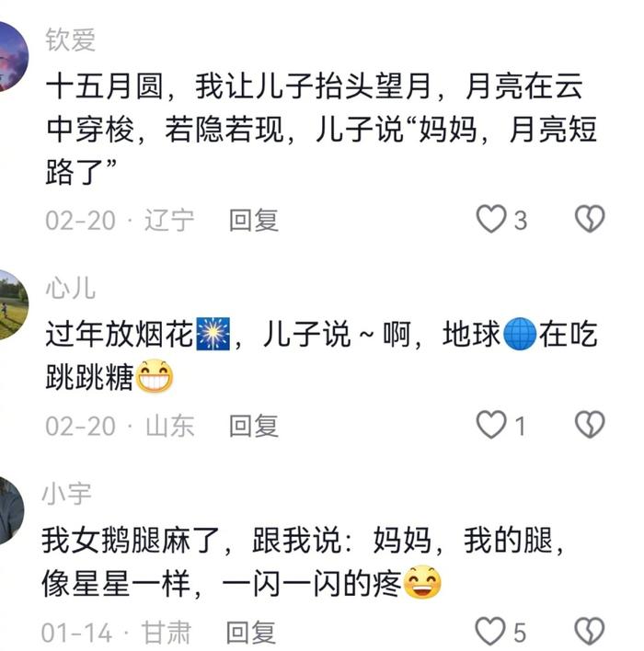Screen dimensions: 644x651
Task: Reply to 小宇's comment from 甘肃
Action: click(x=250, y=633)
